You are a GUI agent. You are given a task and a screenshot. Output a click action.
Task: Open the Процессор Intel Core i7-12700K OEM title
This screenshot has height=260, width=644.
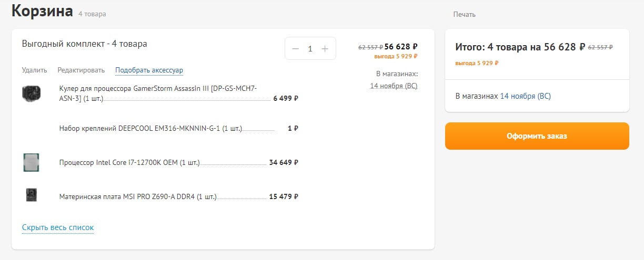click(129, 163)
